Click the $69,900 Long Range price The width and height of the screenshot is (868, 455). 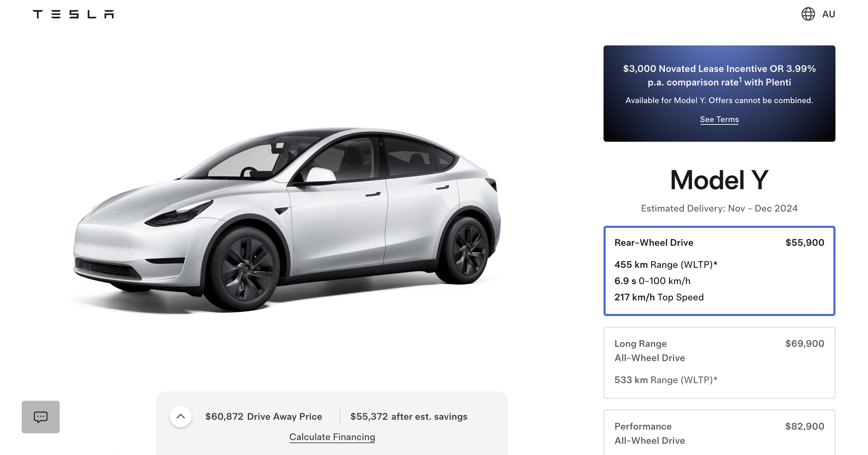tap(805, 343)
